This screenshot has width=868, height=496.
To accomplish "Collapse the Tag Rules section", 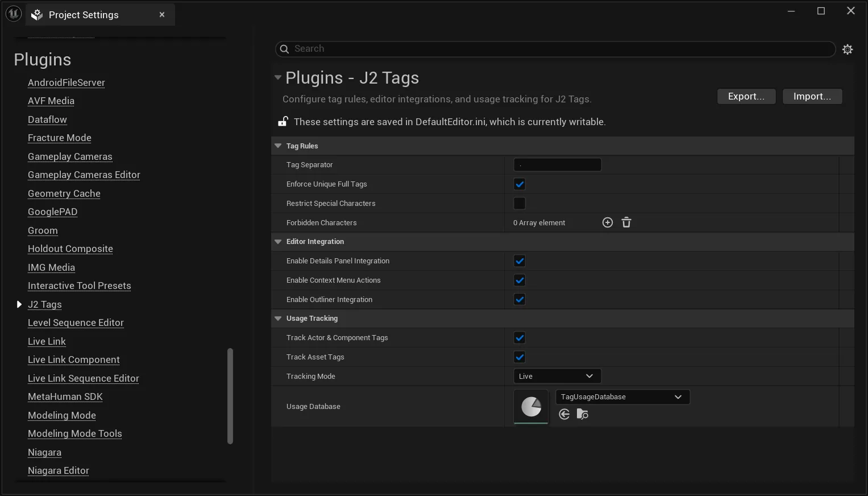I will (278, 146).
